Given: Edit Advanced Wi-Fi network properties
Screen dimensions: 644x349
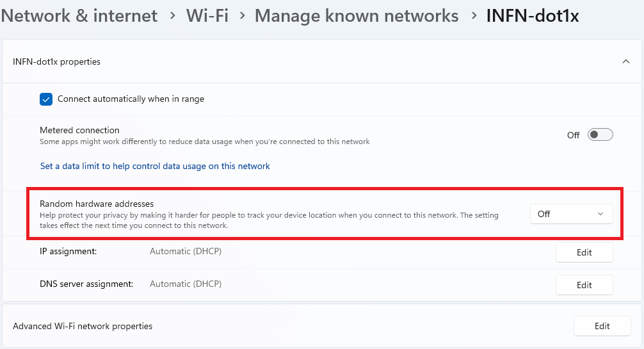Looking at the screenshot, I should pyautogui.click(x=602, y=326).
